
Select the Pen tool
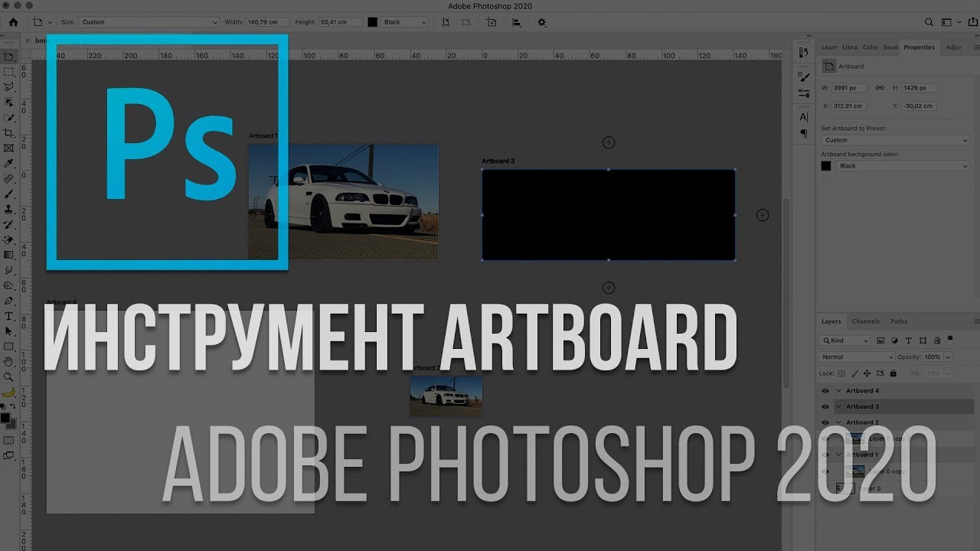(8, 301)
